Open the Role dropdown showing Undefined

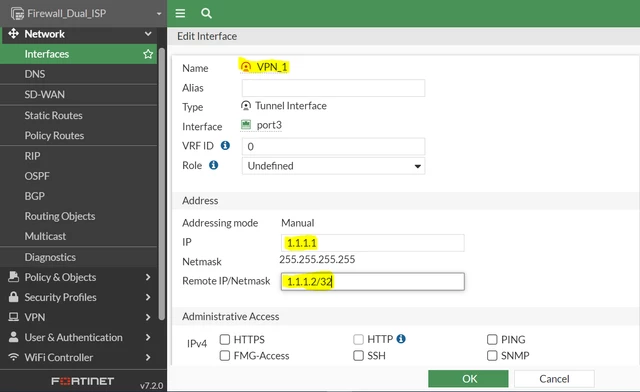[x=333, y=166]
